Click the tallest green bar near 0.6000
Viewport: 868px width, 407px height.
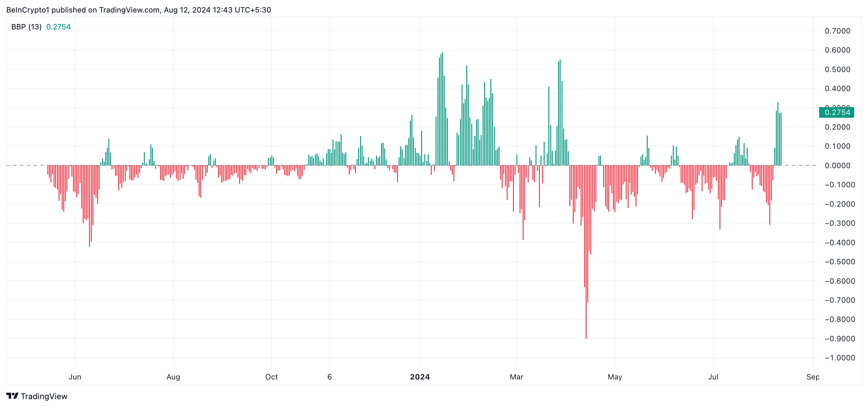pyautogui.click(x=442, y=109)
